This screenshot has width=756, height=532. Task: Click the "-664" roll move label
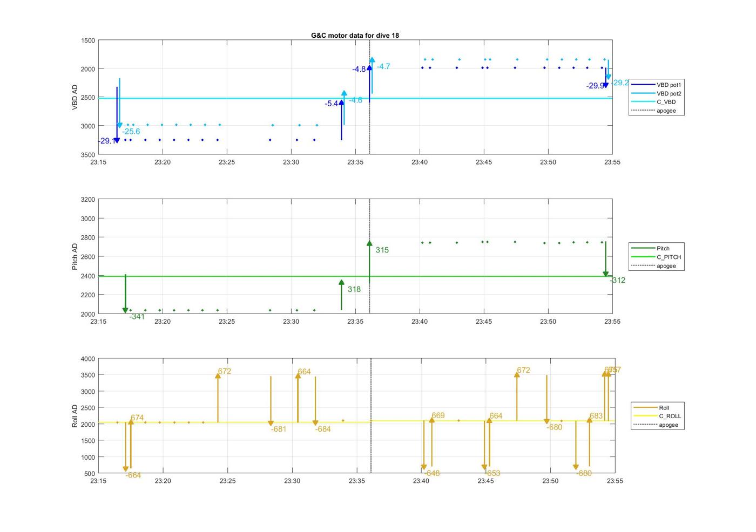[133, 475]
